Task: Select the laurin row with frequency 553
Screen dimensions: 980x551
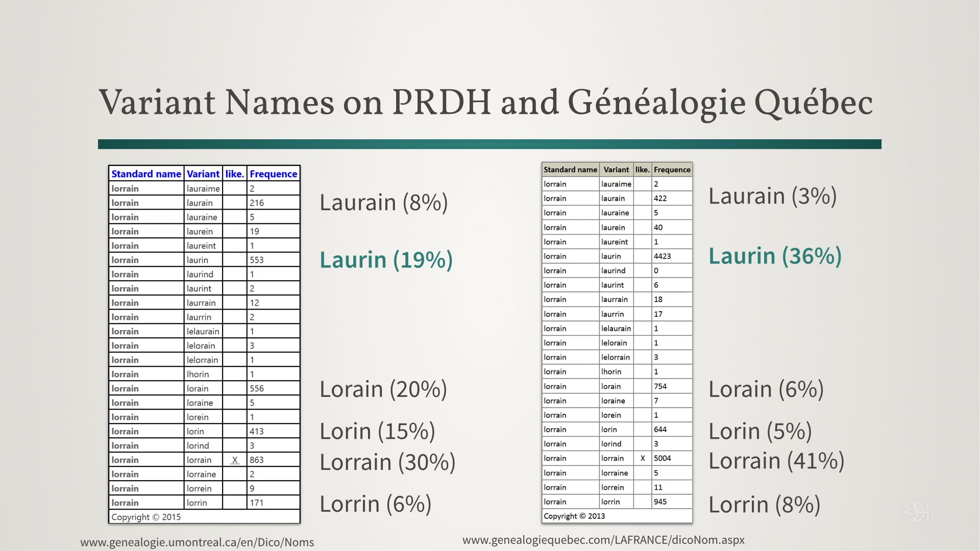Action: coord(203,260)
